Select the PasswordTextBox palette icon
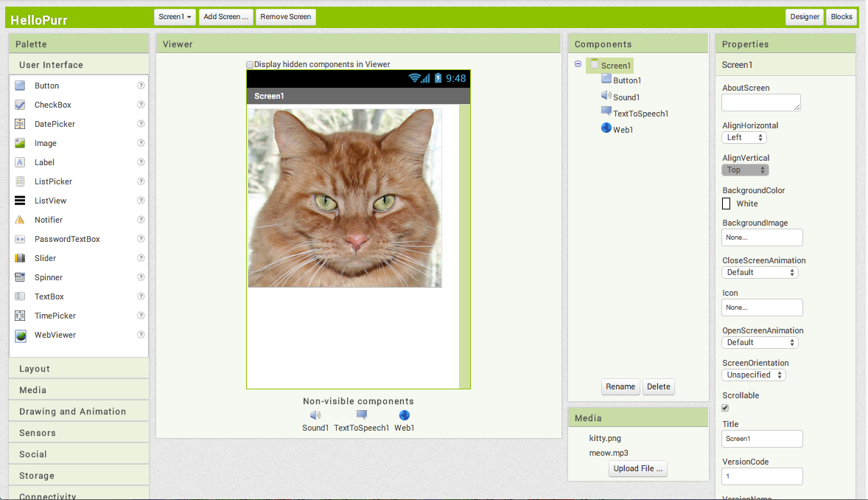The height and width of the screenshot is (500, 868). 20,239
